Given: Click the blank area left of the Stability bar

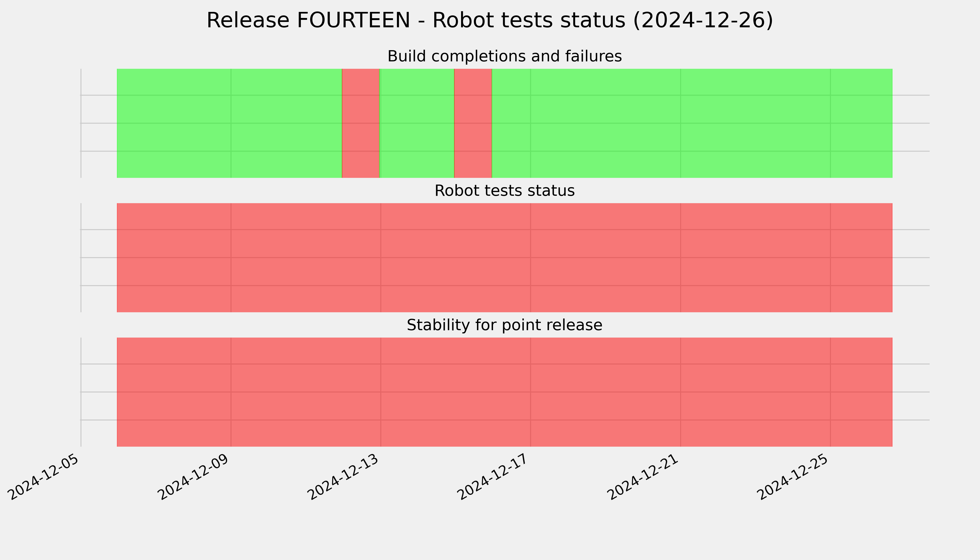Looking at the screenshot, I should [99, 392].
